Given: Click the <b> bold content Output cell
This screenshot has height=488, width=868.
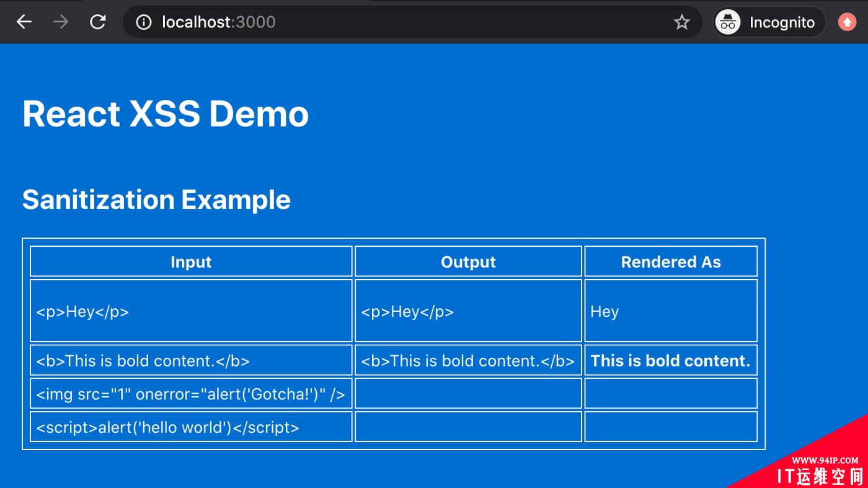Looking at the screenshot, I should tap(468, 360).
